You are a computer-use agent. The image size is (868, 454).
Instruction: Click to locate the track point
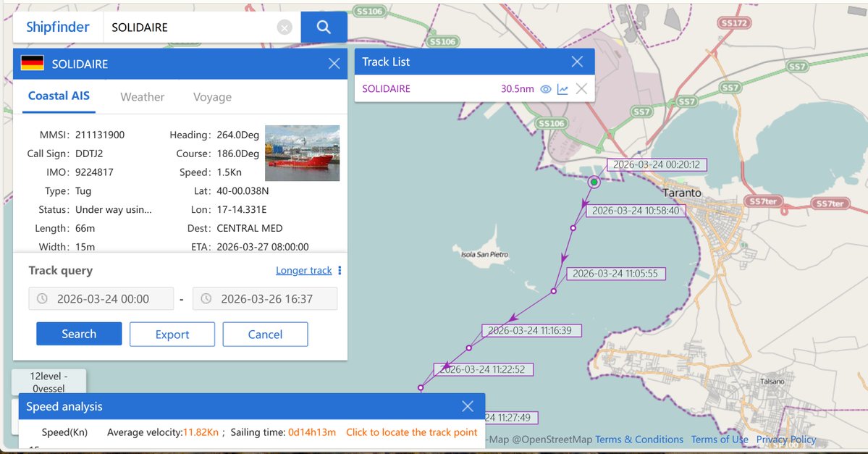(x=411, y=432)
